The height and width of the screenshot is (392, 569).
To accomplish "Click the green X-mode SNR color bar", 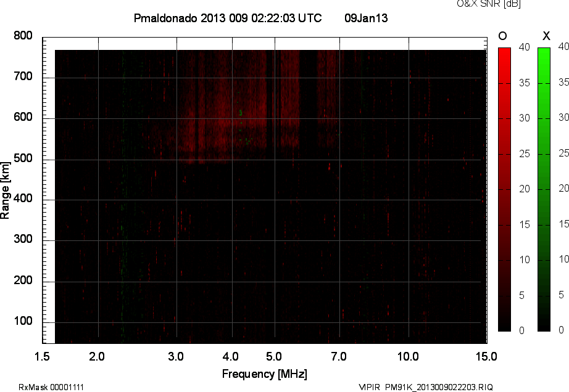I will click(544, 189).
